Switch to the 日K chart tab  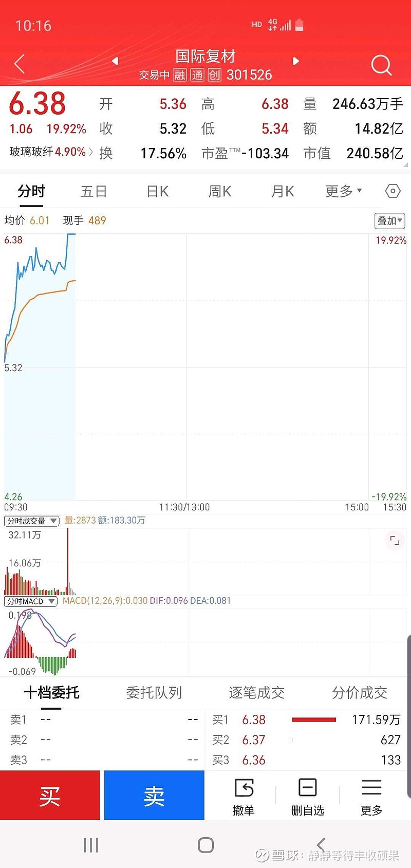pyautogui.click(x=157, y=192)
